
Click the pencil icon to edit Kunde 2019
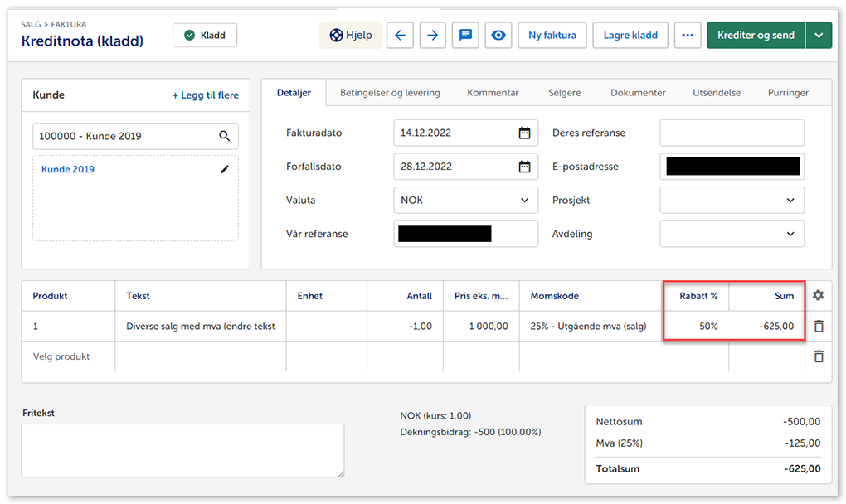[x=224, y=169]
